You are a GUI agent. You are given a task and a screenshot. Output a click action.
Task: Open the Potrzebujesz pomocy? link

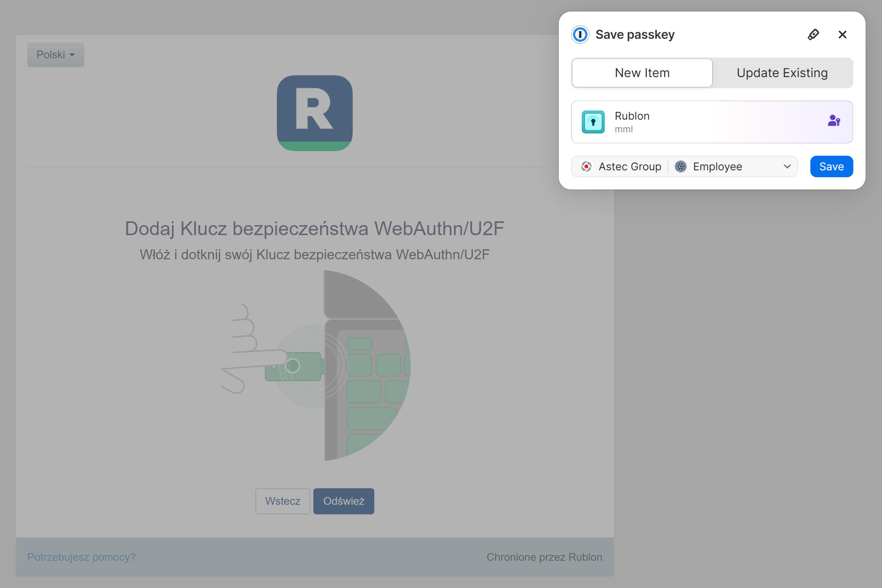(81, 557)
